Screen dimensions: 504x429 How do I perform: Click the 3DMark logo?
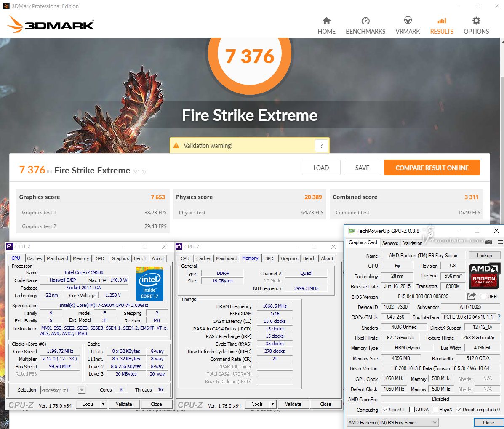pos(51,24)
